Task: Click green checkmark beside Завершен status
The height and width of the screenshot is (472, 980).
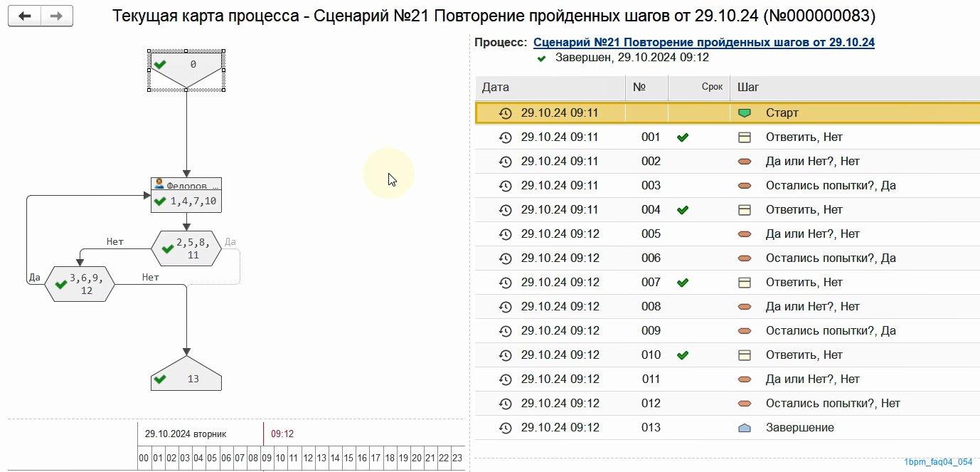Action: 542,58
